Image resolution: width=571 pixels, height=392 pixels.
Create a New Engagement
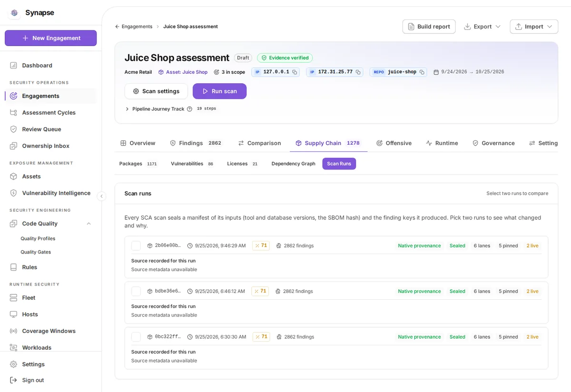pos(51,38)
